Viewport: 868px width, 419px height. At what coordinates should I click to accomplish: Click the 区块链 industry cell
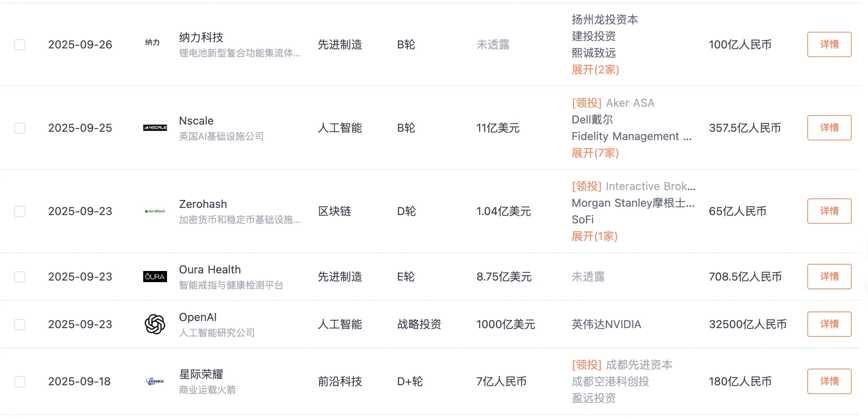(334, 211)
